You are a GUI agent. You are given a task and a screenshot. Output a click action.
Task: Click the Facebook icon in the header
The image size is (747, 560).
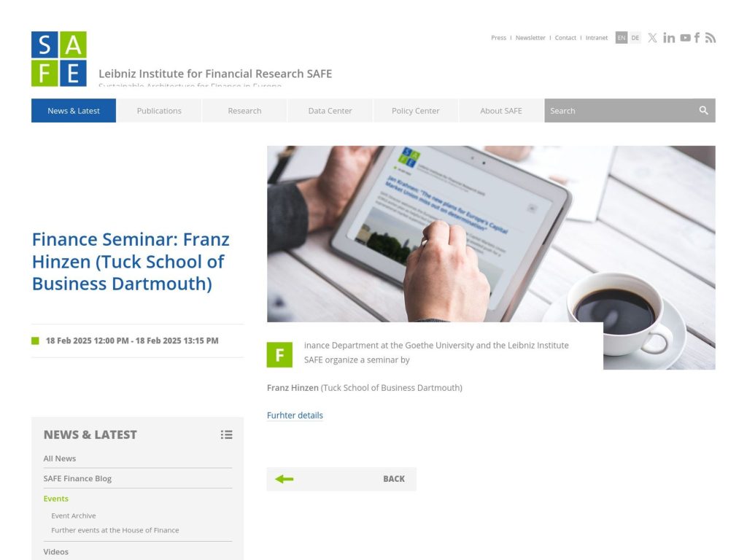click(697, 37)
